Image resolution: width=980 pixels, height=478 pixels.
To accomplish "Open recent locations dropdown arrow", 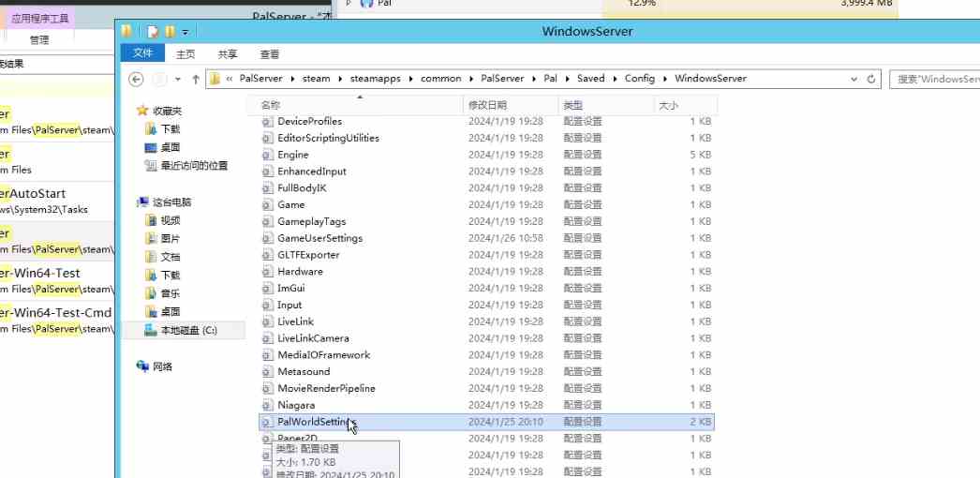I will tap(178, 80).
